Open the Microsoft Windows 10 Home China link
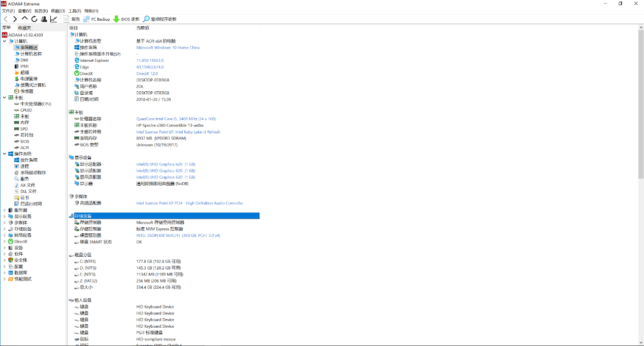The height and width of the screenshot is (346, 644). point(168,48)
